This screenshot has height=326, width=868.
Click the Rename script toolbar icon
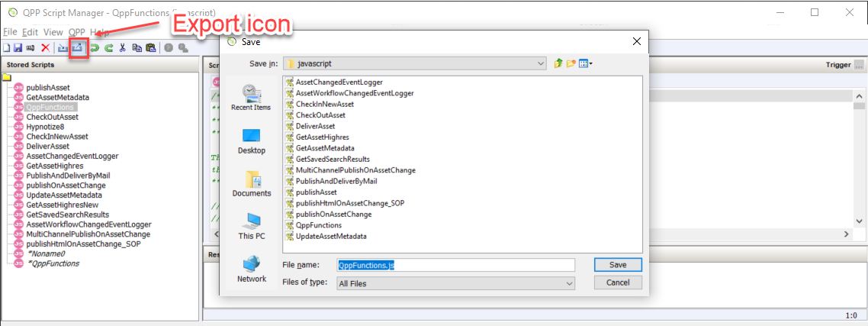(30, 48)
